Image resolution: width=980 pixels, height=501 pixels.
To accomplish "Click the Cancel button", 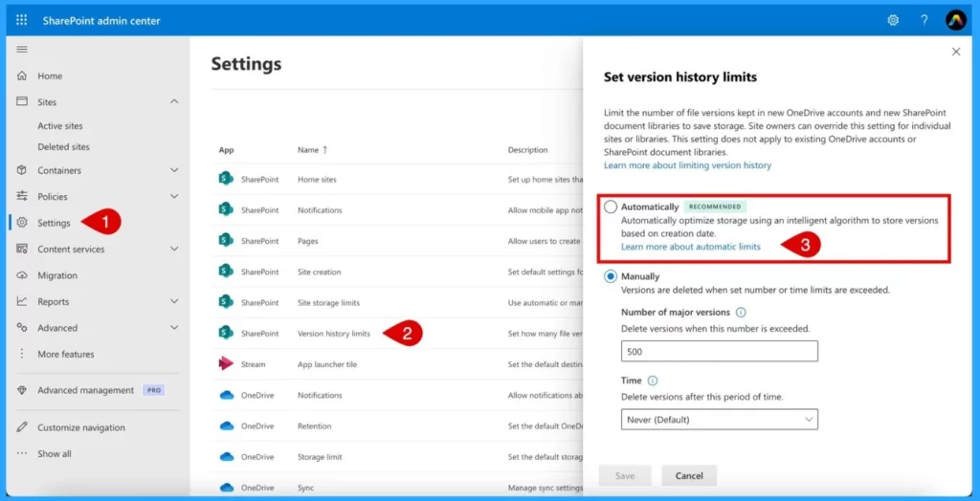I will [689, 475].
